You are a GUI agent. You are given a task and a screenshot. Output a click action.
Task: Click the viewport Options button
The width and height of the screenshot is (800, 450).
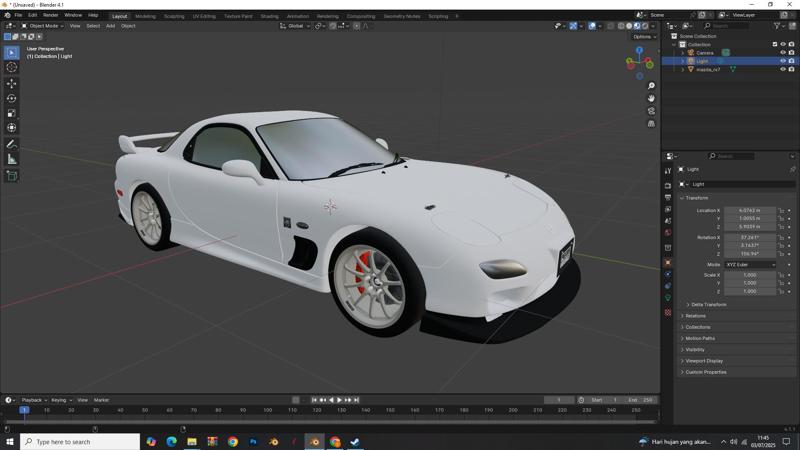coord(643,36)
